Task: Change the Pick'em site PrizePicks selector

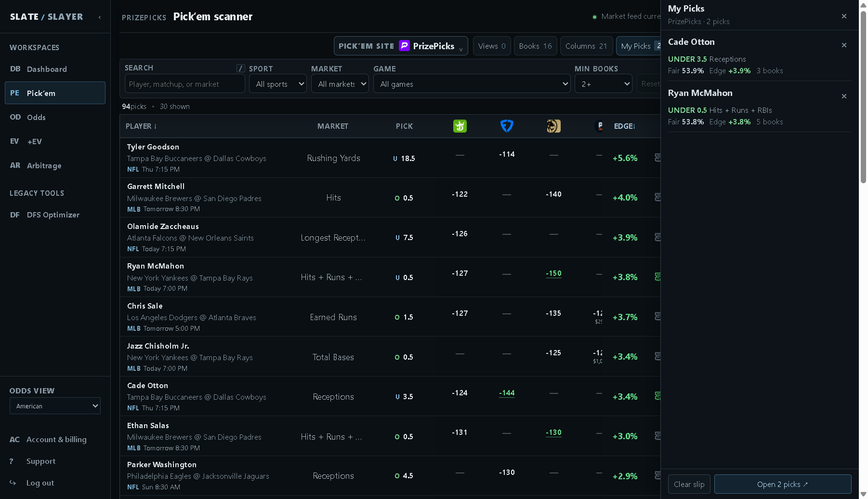Action: pos(401,46)
